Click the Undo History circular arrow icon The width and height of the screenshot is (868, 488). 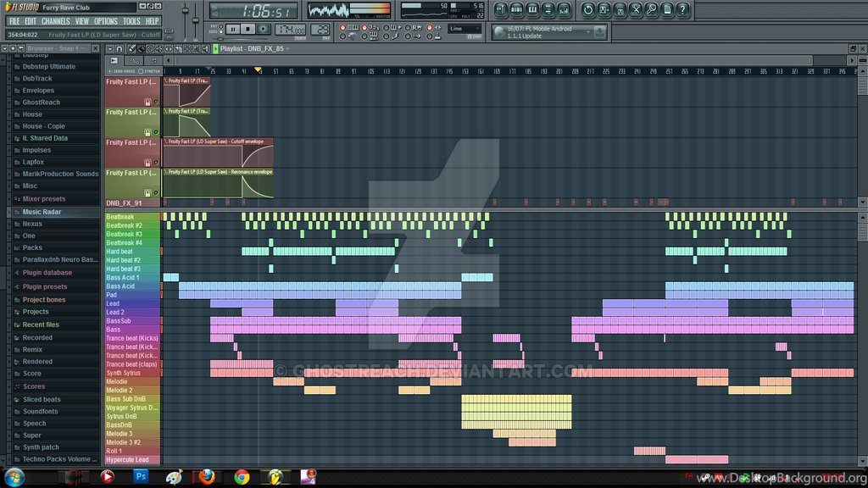(588, 10)
